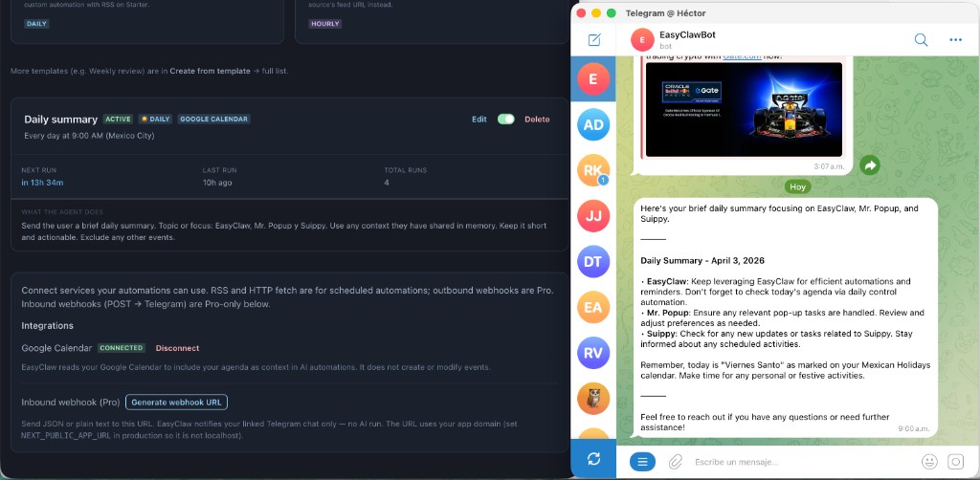This screenshot has height=480, width=980.
Task: Click the EasyClawBot name in the chat header
Action: pos(687,35)
